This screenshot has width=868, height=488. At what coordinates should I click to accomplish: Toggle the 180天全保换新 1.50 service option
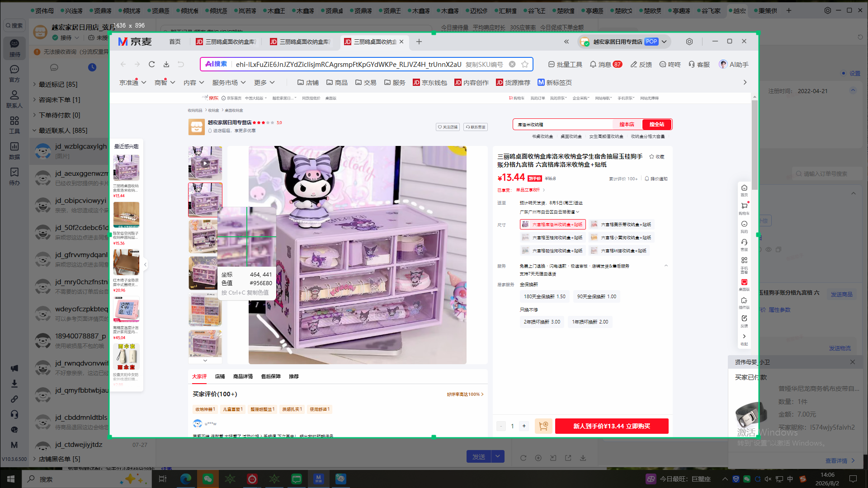click(545, 297)
